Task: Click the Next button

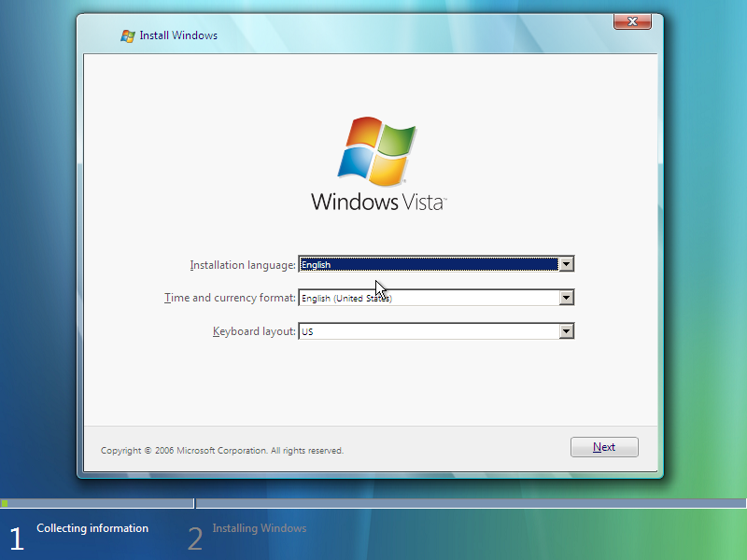Action: (604, 447)
